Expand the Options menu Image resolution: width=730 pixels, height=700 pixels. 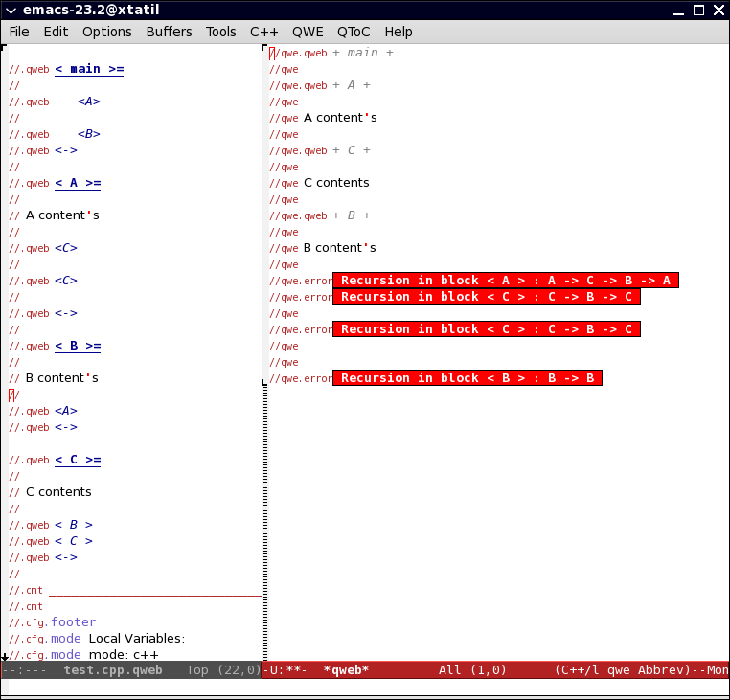(106, 32)
